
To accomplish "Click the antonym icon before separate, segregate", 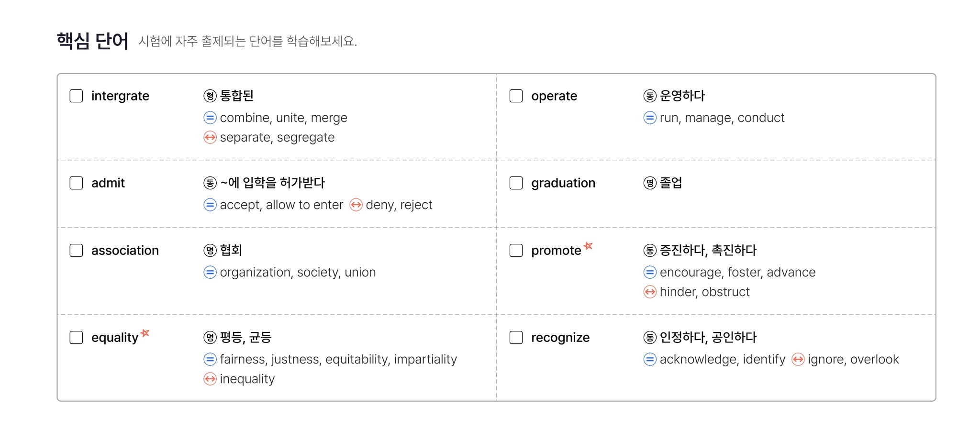I will [210, 138].
